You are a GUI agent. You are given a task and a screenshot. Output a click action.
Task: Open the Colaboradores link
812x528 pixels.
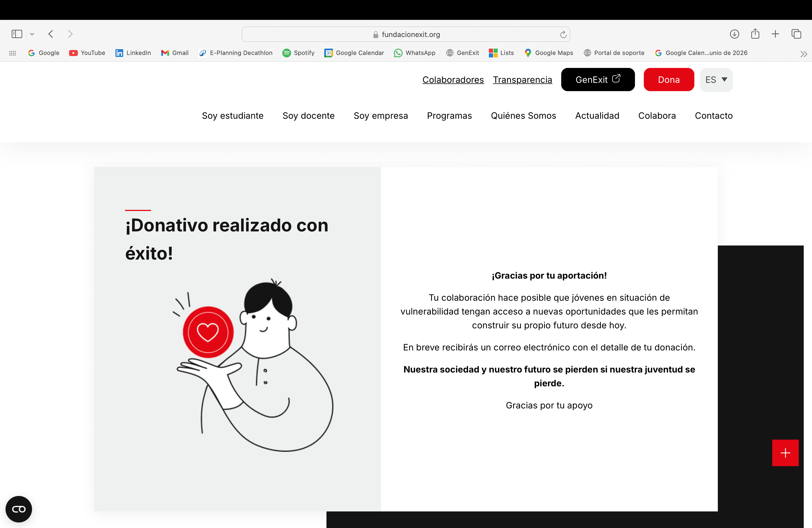click(x=453, y=80)
